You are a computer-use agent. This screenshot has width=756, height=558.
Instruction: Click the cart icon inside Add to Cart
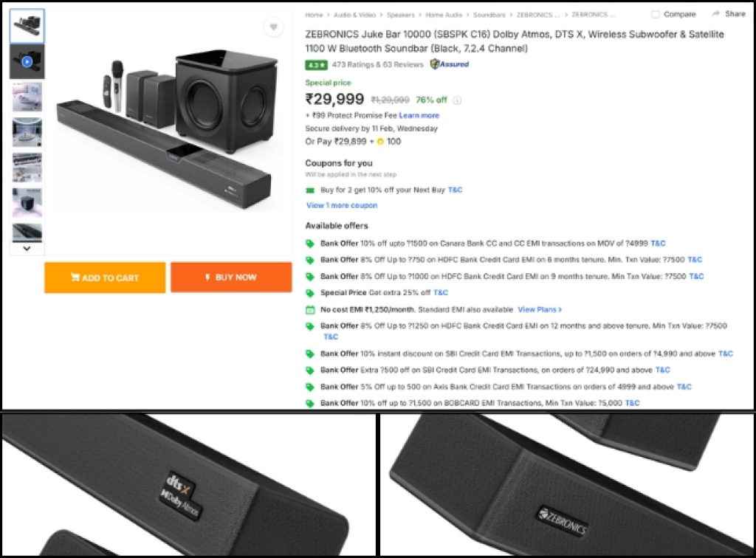coord(75,277)
